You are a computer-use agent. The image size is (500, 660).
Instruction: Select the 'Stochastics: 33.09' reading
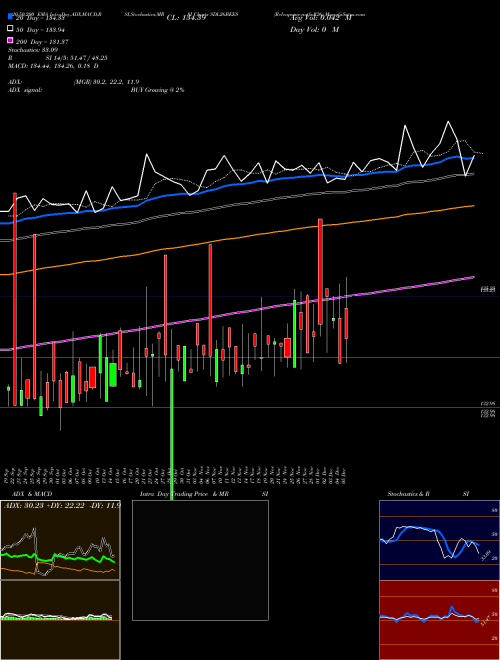pyautogui.click(x=33, y=50)
